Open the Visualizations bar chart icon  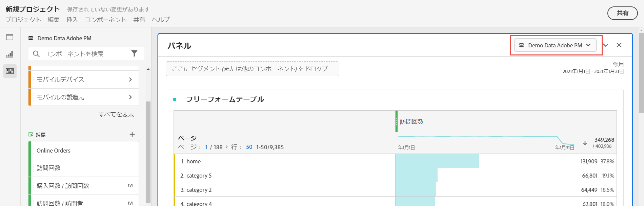[10, 54]
